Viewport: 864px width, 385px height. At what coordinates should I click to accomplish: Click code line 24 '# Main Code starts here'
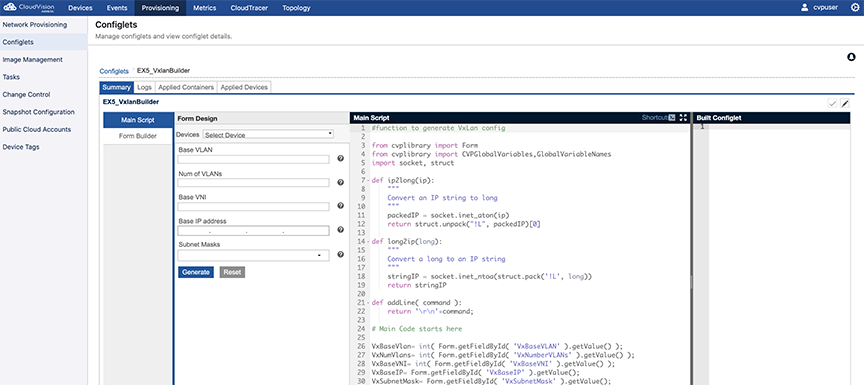[x=417, y=329]
